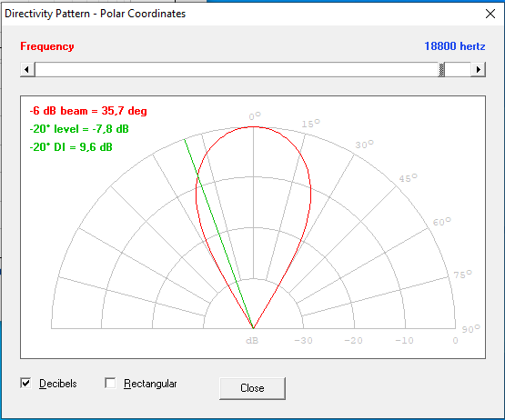Select the -6 dB beam readout text
This screenshot has width=505, height=420.
[x=88, y=111]
